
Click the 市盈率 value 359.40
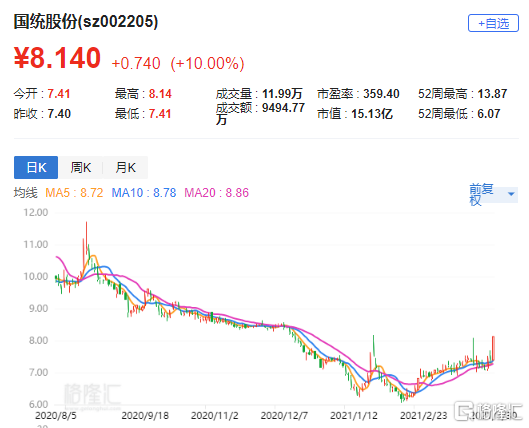[381, 94]
